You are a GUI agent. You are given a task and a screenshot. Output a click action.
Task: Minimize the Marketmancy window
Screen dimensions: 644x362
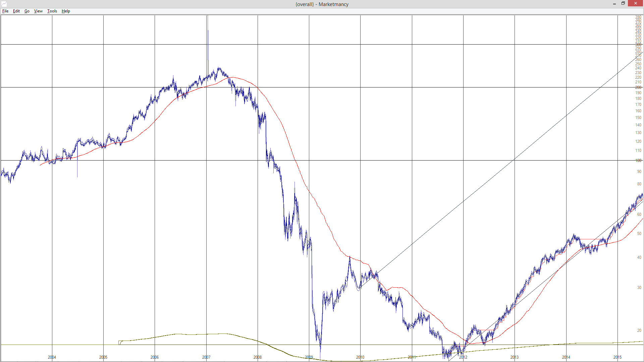click(x=614, y=4)
